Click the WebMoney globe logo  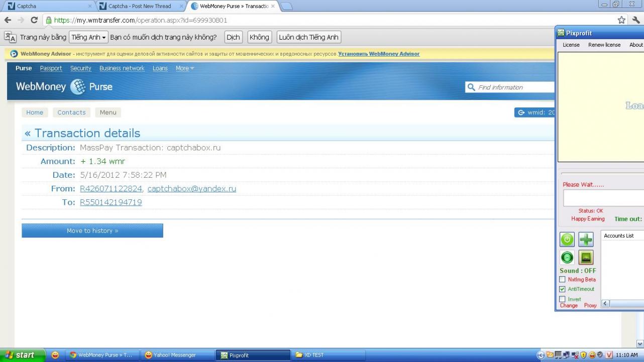[x=78, y=87]
